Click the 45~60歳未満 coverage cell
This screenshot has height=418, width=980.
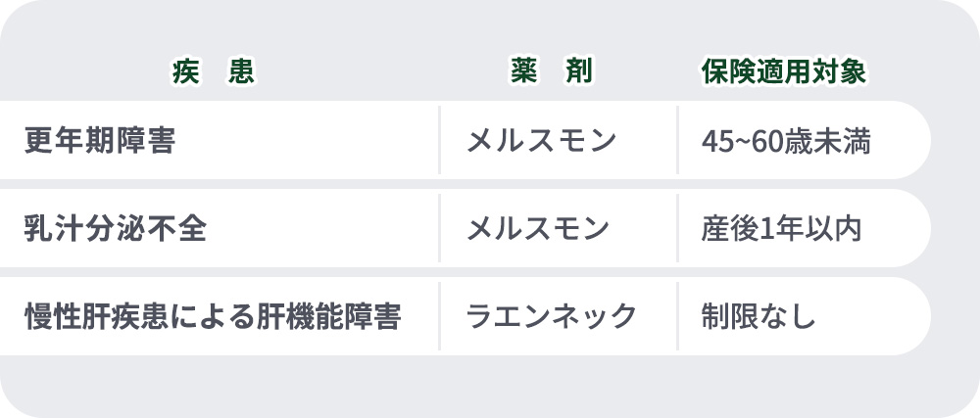pos(786,141)
